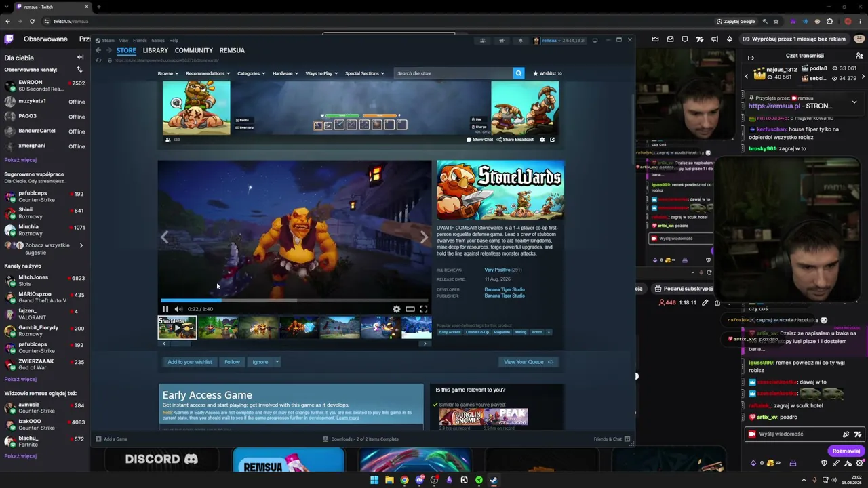Pause the Stonewards trailer video
The width and height of the screenshot is (868, 488).
click(x=165, y=309)
